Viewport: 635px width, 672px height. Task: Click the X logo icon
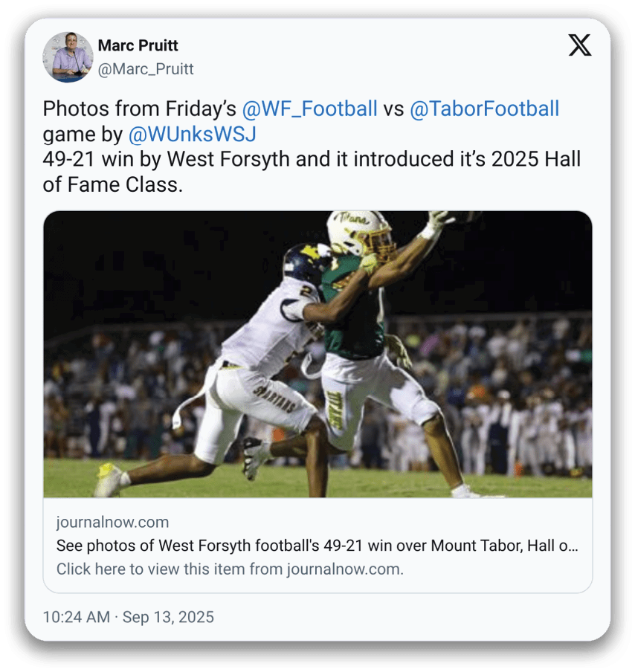[x=580, y=45]
